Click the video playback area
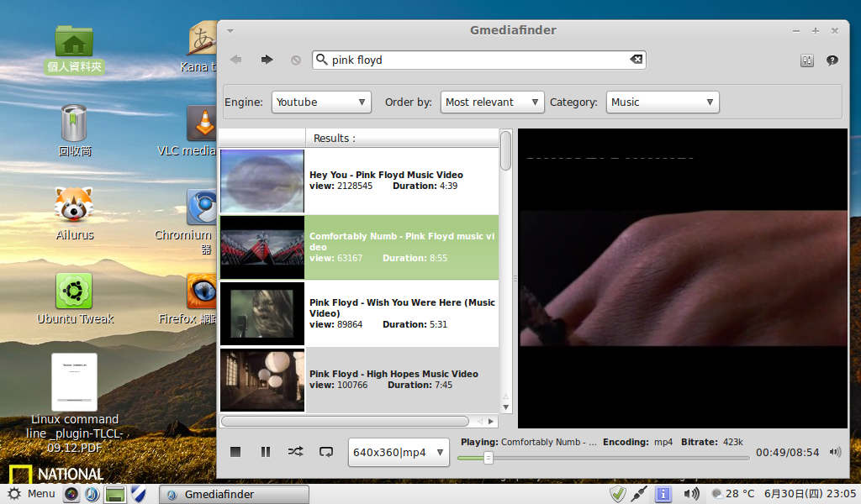The height and width of the screenshot is (504, 861). (x=683, y=278)
